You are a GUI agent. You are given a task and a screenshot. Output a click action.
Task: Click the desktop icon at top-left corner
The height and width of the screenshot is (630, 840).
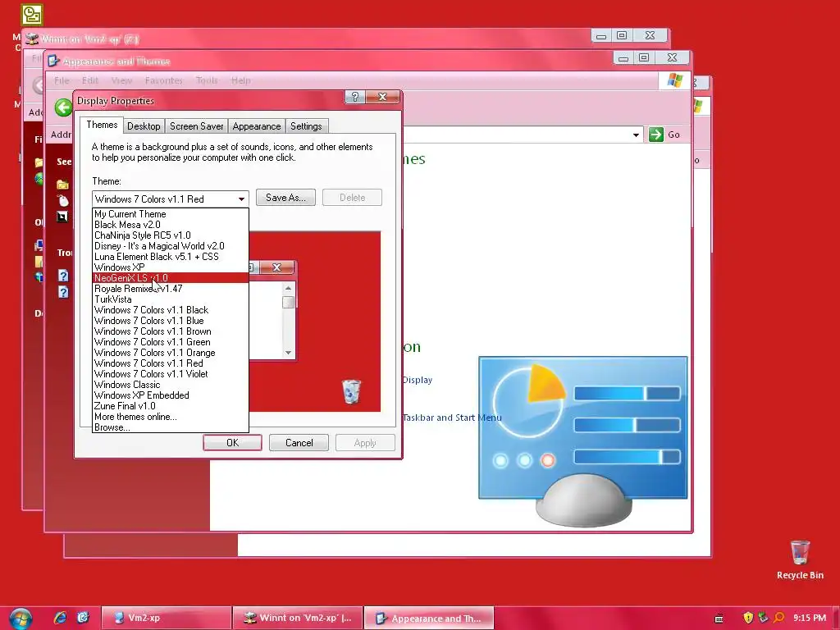(32, 15)
